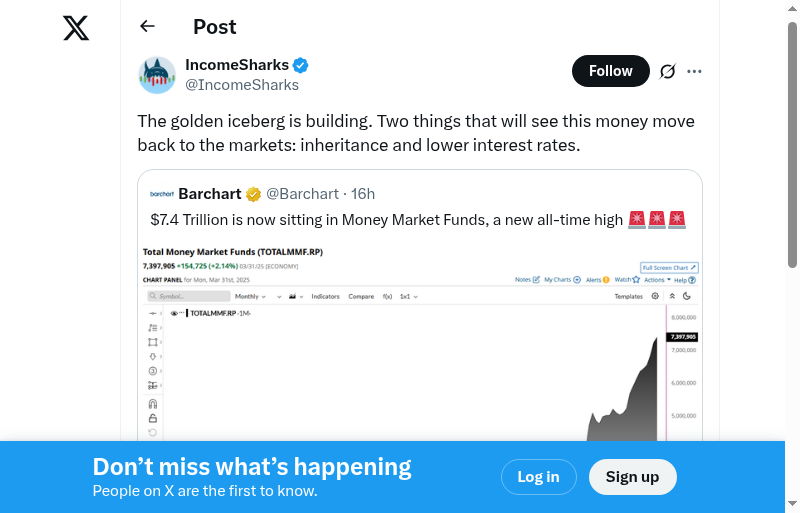Image resolution: width=800 pixels, height=513 pixels.
Task: Click the chart settings gear icon
Action: click(655, 296)
